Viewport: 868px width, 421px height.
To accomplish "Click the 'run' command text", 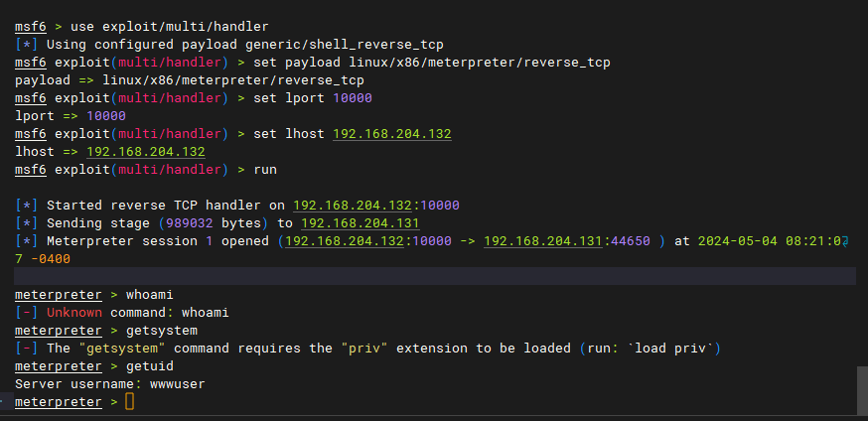I will (x=265, y=170).
